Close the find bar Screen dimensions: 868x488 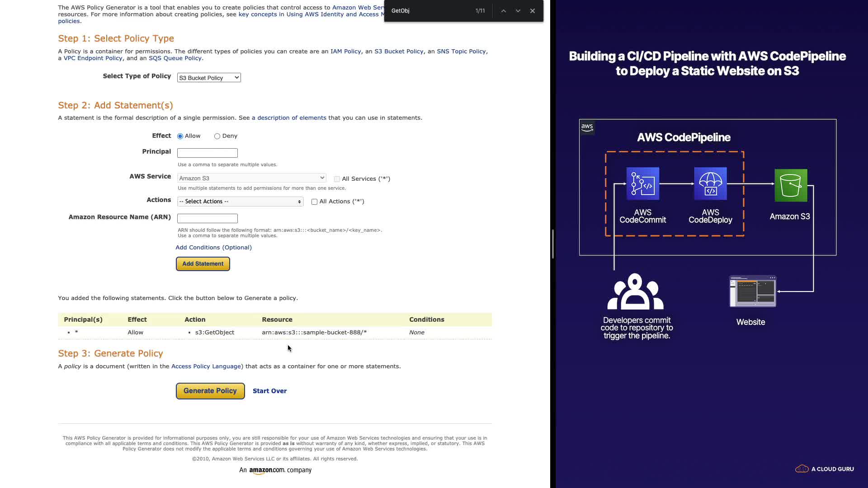pos(533,11)
